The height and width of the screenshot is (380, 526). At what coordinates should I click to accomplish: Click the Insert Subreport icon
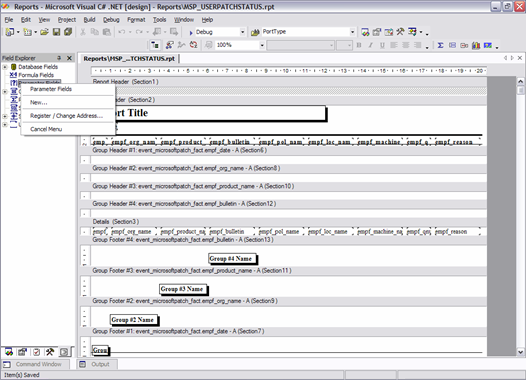(464, 45)
